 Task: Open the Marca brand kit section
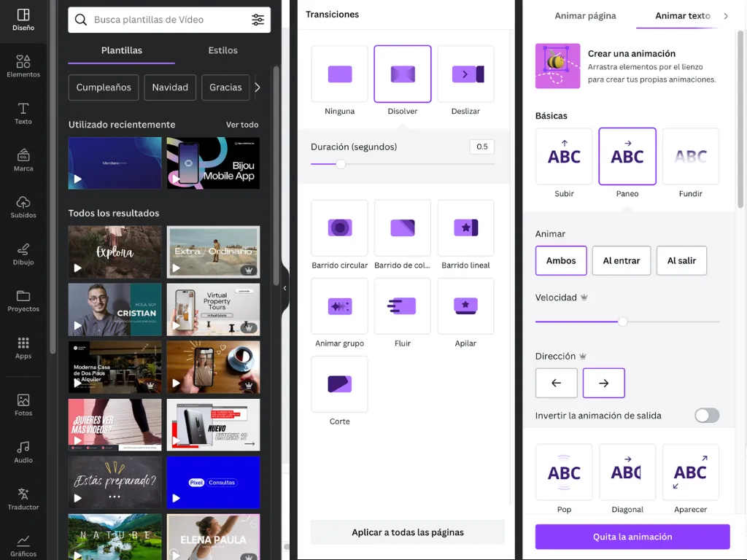[23, 160]
